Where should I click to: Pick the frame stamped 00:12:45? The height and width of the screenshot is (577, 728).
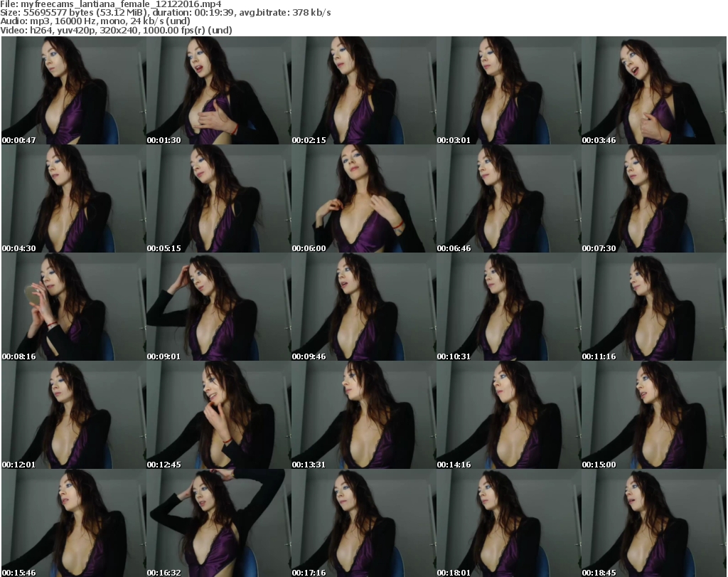coord(219,415)
